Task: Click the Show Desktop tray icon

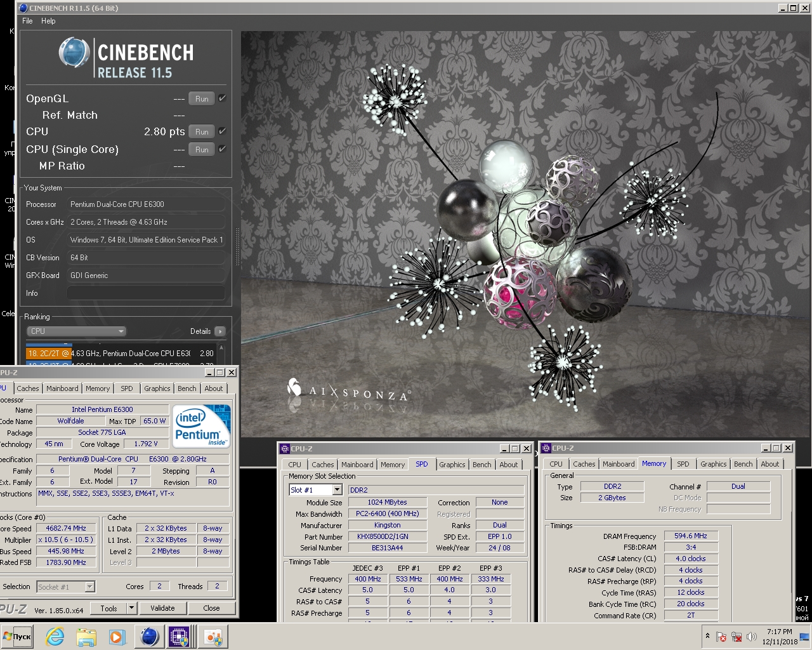Action: [804, 637]
